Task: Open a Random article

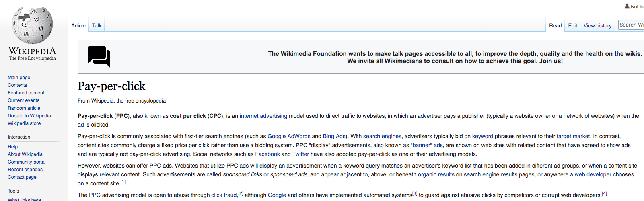Action: (24, 108)
